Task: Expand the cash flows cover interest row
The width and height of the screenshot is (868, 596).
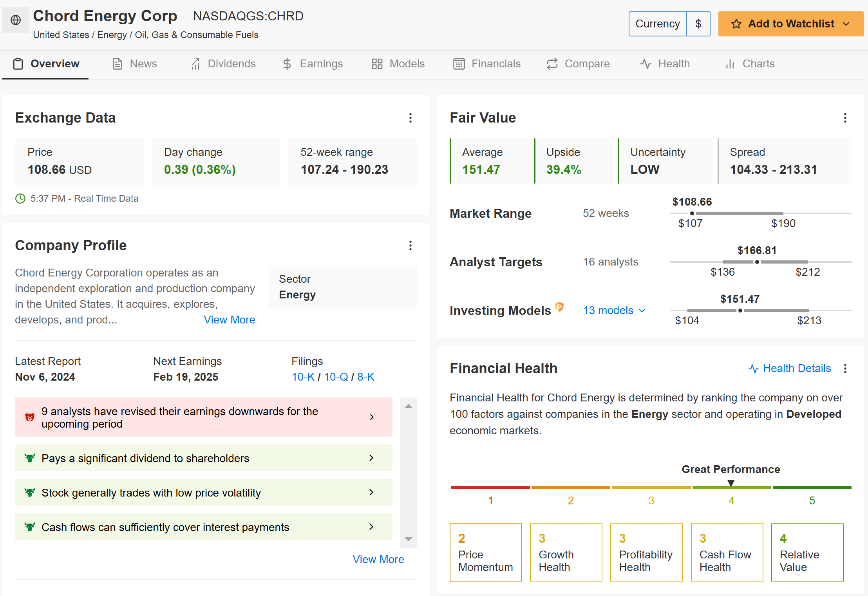Action: (204, 527)
